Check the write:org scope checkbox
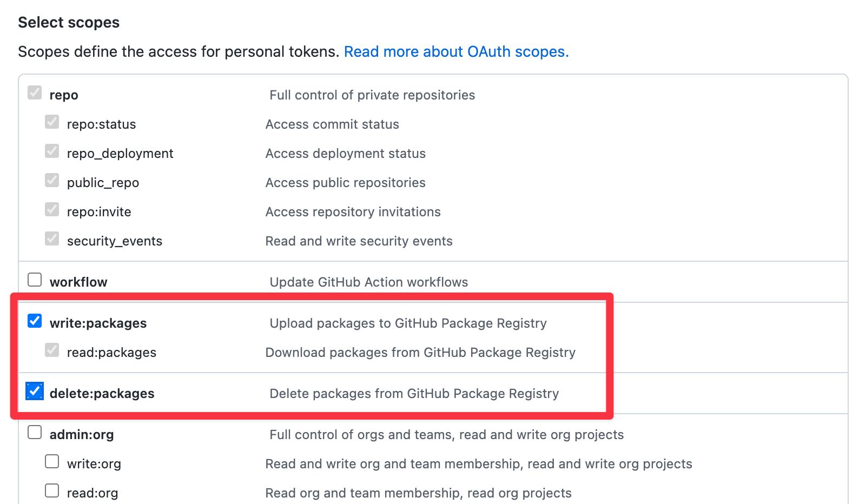 pyautogui.click(x=52, y=461)
